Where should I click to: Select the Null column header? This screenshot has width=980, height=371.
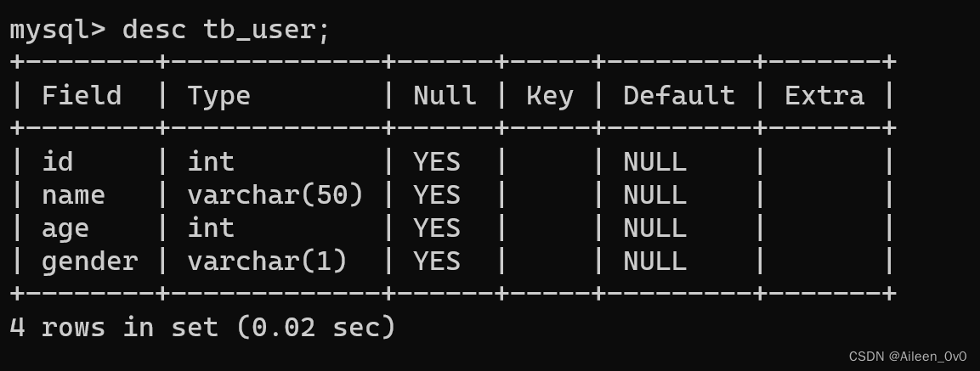tap(445, 95)
